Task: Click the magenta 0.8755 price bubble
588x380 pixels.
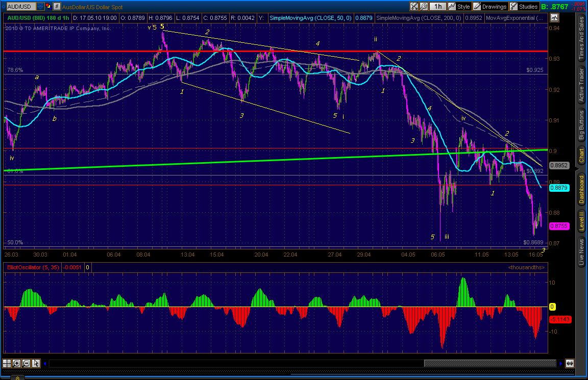Action: pos(559,226)
